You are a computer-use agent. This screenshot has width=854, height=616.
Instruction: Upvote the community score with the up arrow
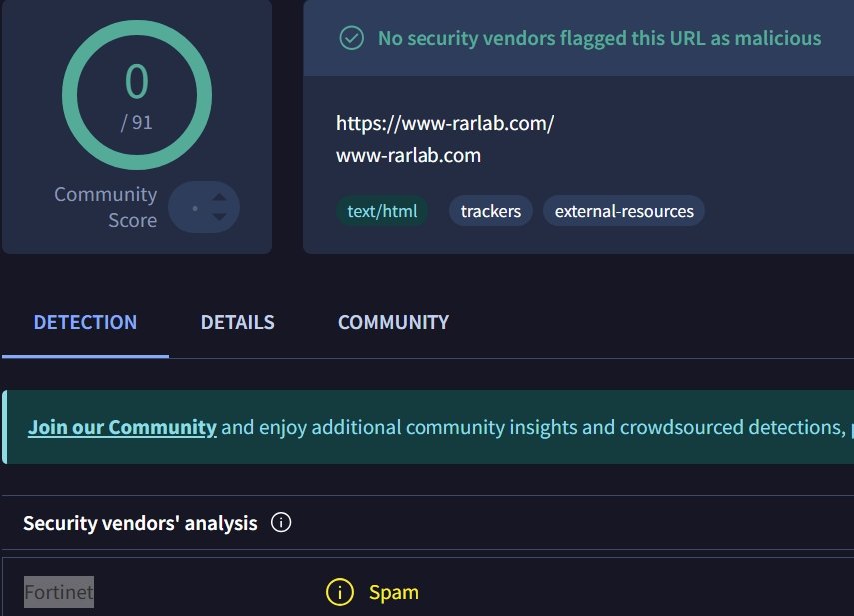click(x=219, y=197)
